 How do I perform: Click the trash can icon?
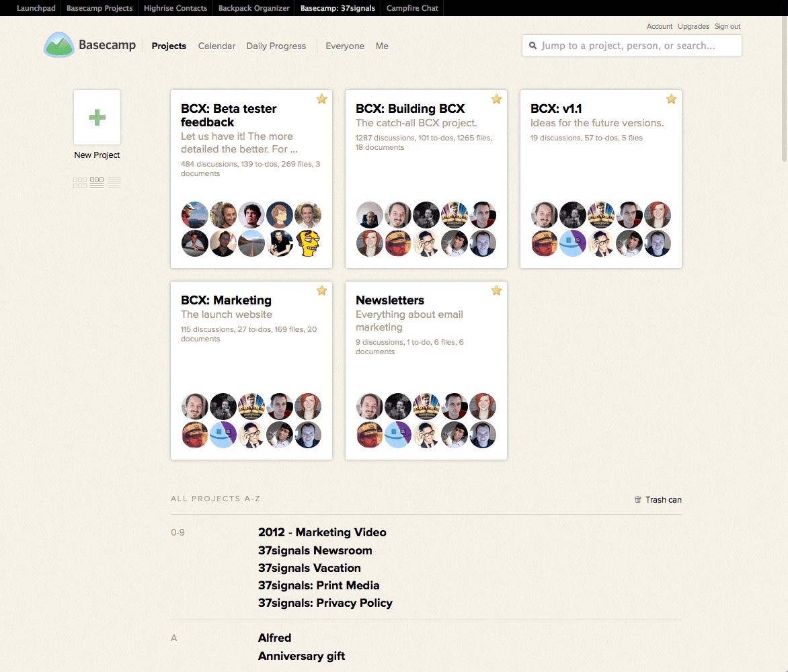637,499
